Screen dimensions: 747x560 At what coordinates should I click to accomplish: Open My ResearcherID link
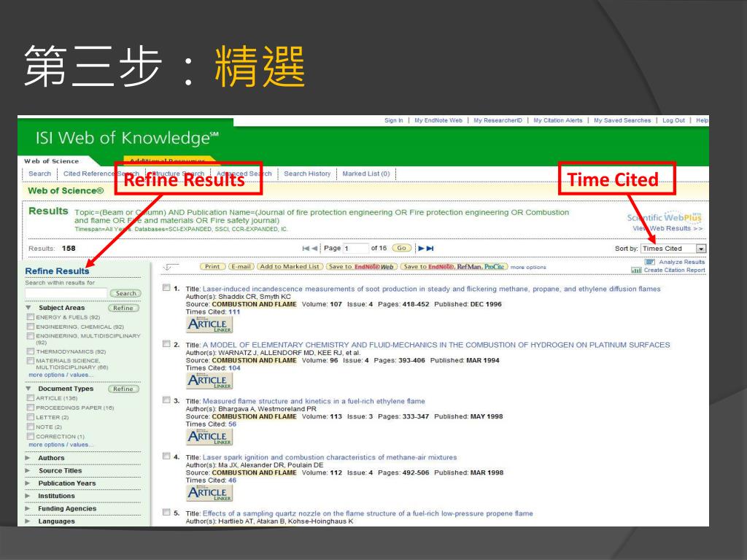click(498, 120)
